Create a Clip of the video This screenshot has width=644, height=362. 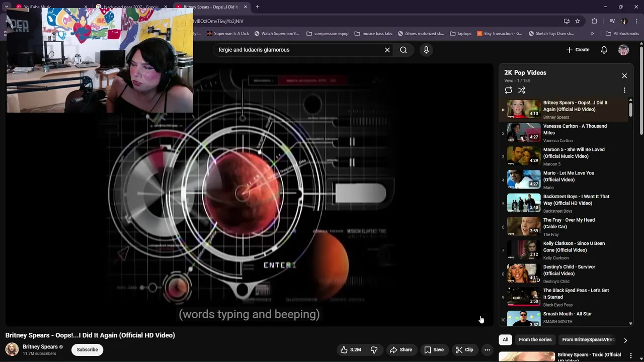click(x=464, y=350)
